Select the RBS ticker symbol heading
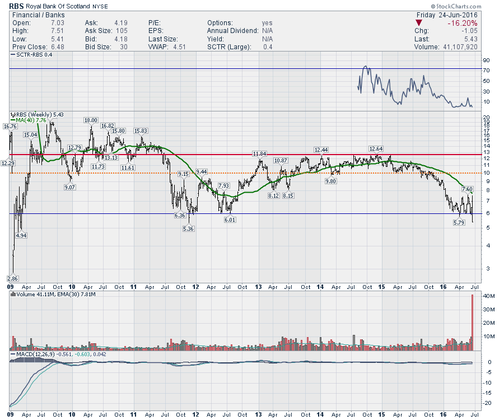Screen dimensions: 504x420 point(17,6)
